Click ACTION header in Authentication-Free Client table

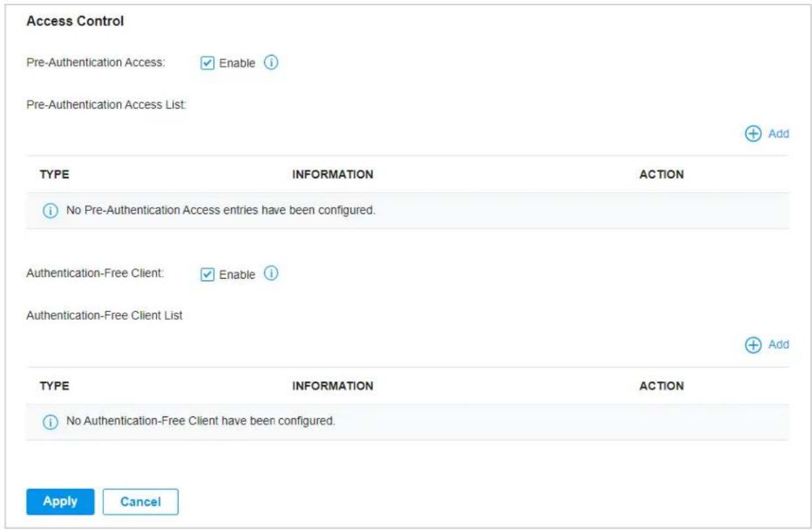coord(661,386)
